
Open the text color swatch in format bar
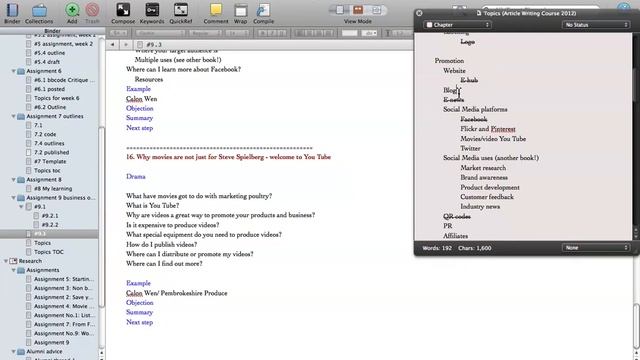pos(350,33)
